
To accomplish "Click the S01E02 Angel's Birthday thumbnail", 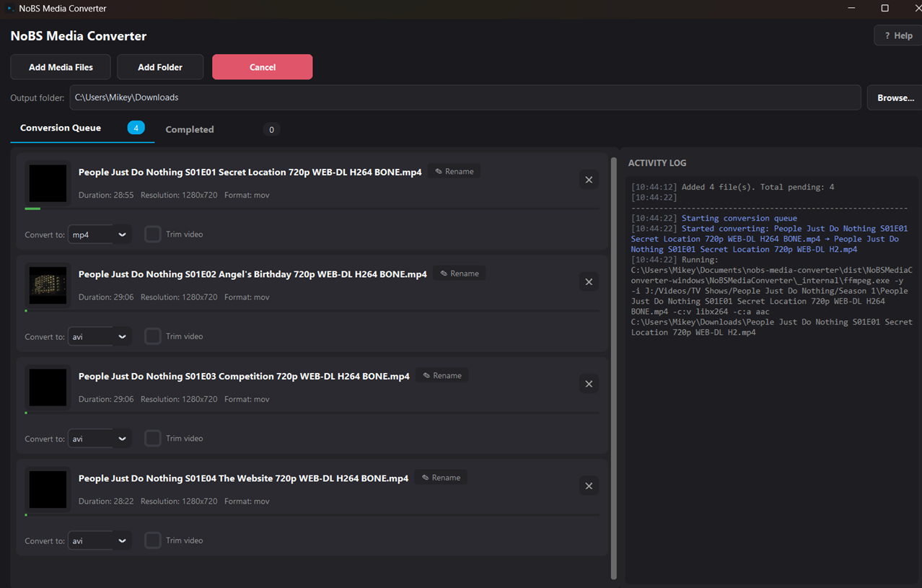I will pyautogui.click(x=48, y=286).
